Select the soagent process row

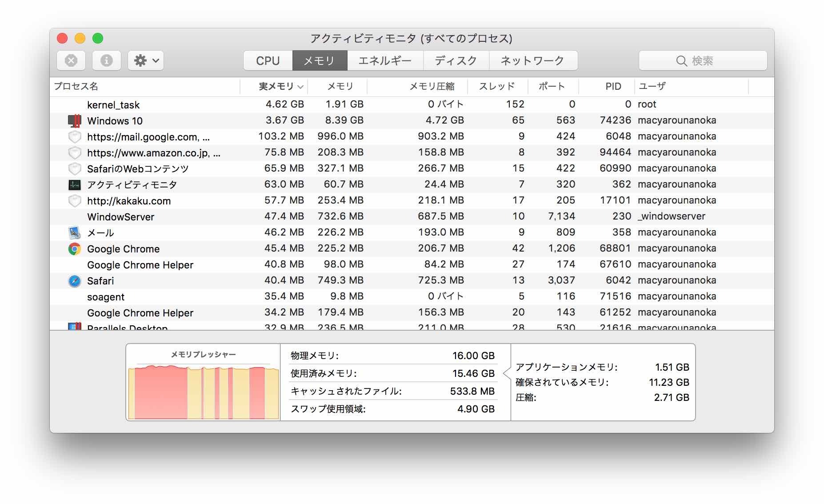click(x=412, y=296)
